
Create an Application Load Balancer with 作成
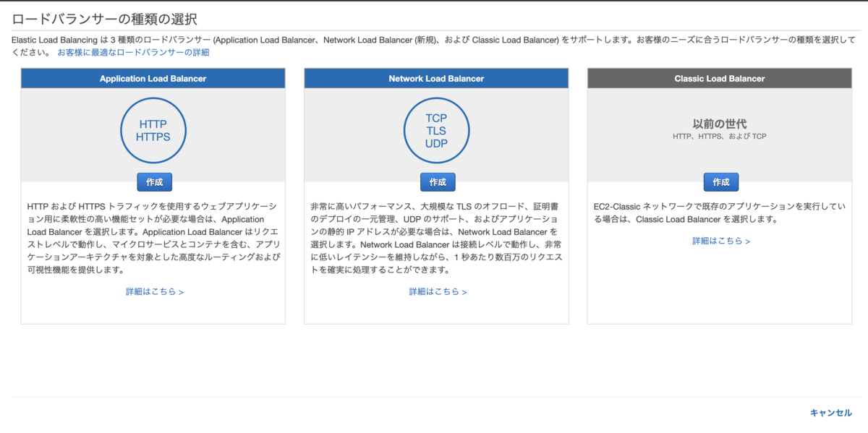pyautogui.click(x=154, y=182)
